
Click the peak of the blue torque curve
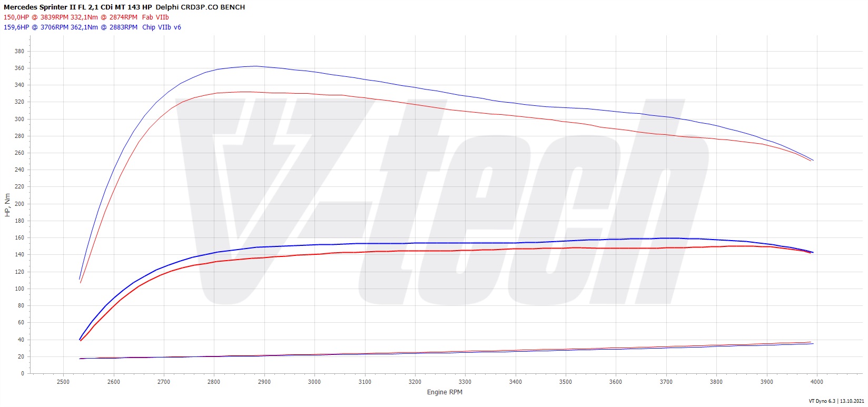coord(255,66)
